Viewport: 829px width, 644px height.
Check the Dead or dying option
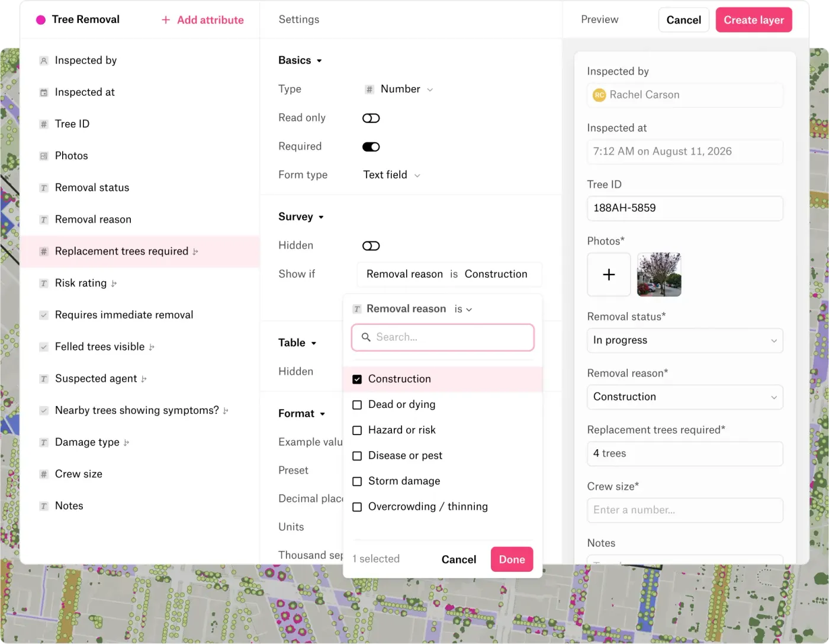[x=357, y=405]
